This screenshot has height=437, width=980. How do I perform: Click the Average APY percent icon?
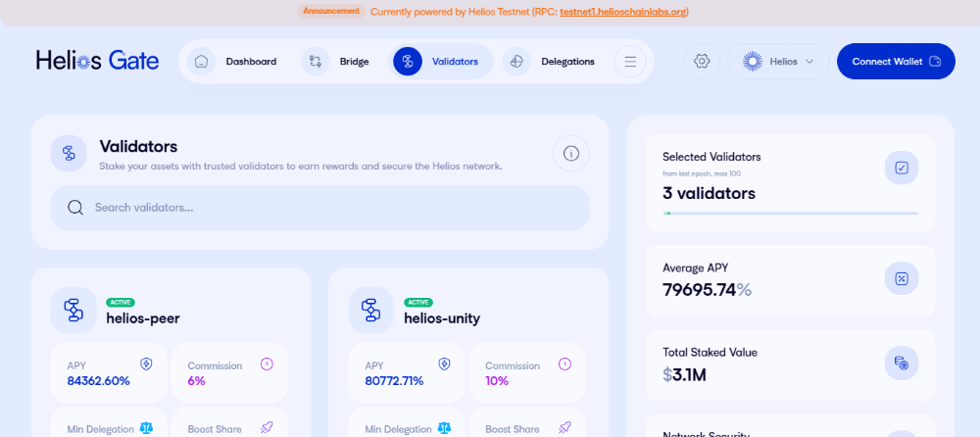point(902,278)
